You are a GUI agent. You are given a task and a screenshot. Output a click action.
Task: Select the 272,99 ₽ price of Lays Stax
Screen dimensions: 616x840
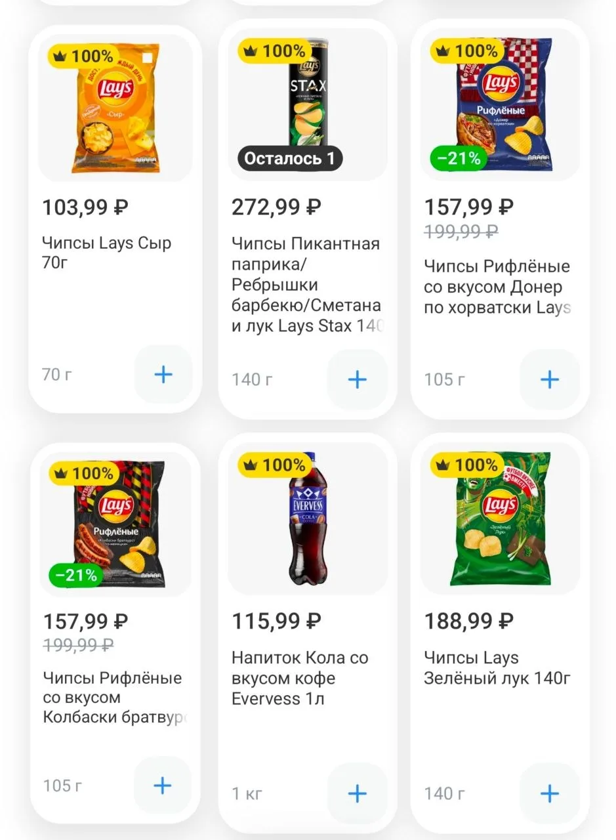pyautogui.click(x=276, y=207)
